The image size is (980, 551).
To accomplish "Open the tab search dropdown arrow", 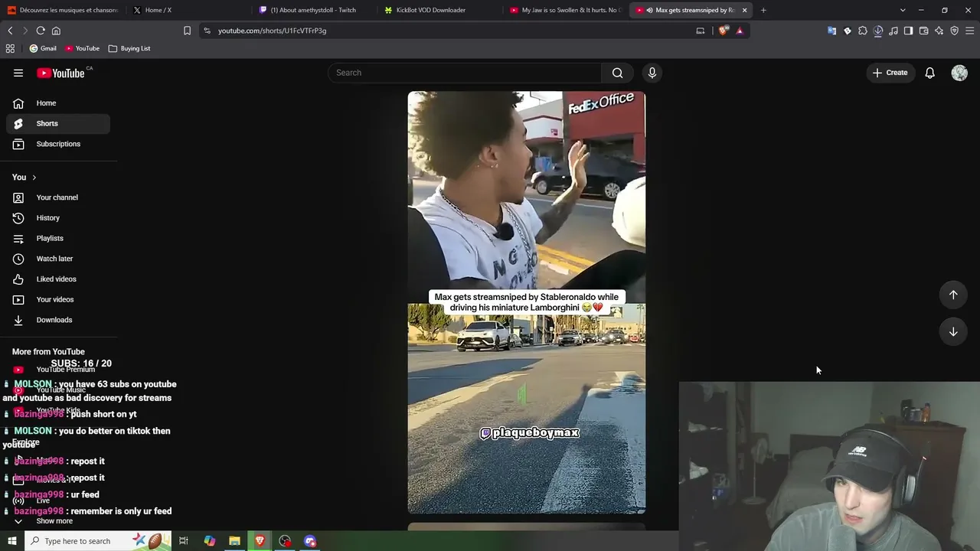I will pyautogui.click(x=903, y=10).
